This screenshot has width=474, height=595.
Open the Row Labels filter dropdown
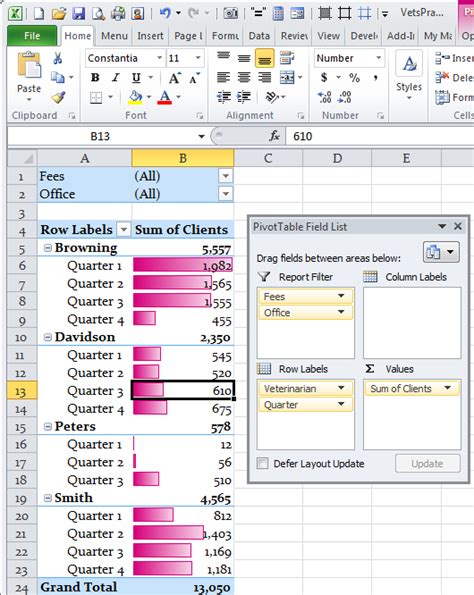(x=123, y=230)
